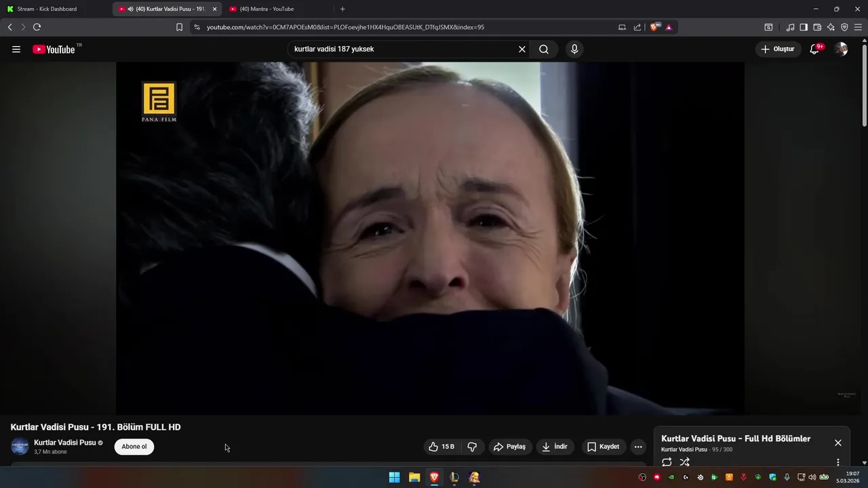Open File Explorer from the taskbar
Viewport: 868px width, 488px height.
tap(414, 477)
